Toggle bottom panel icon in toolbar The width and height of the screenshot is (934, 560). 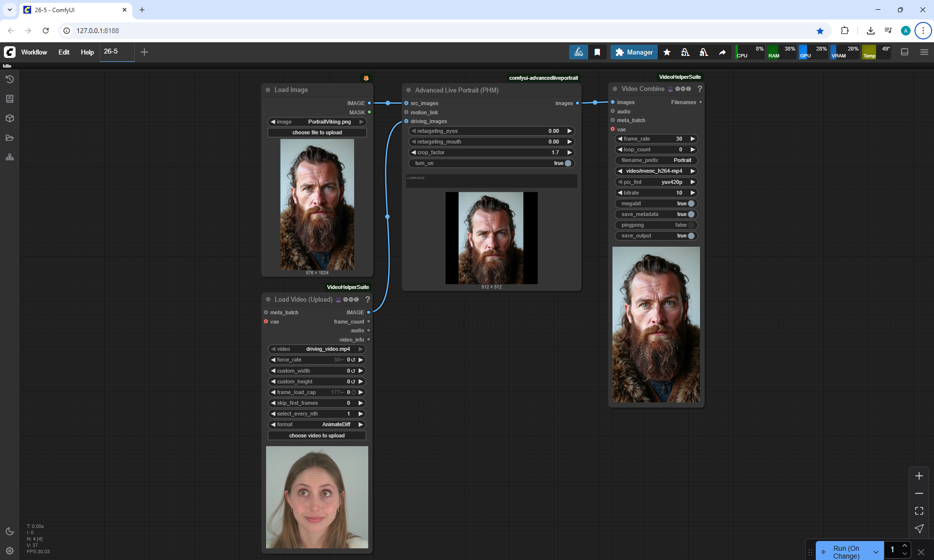(905, 52)
